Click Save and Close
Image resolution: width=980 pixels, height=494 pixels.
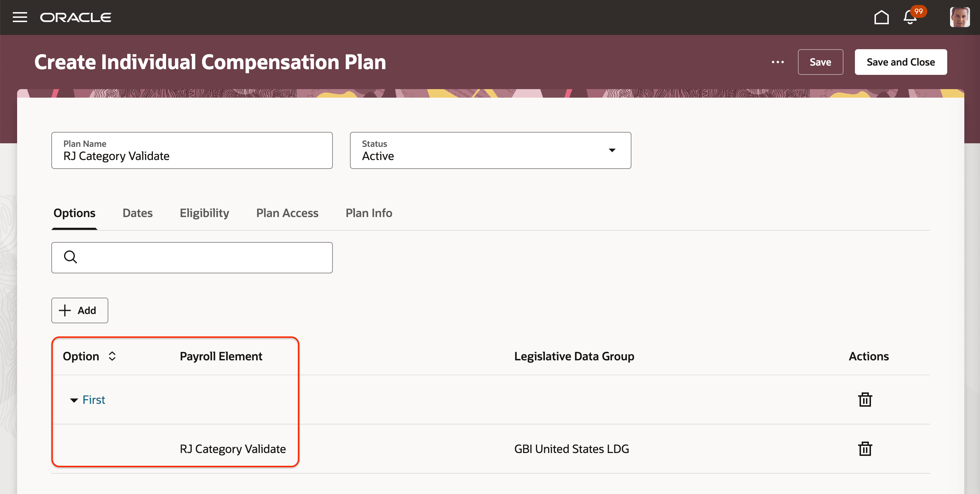click(x=900, y=62)
